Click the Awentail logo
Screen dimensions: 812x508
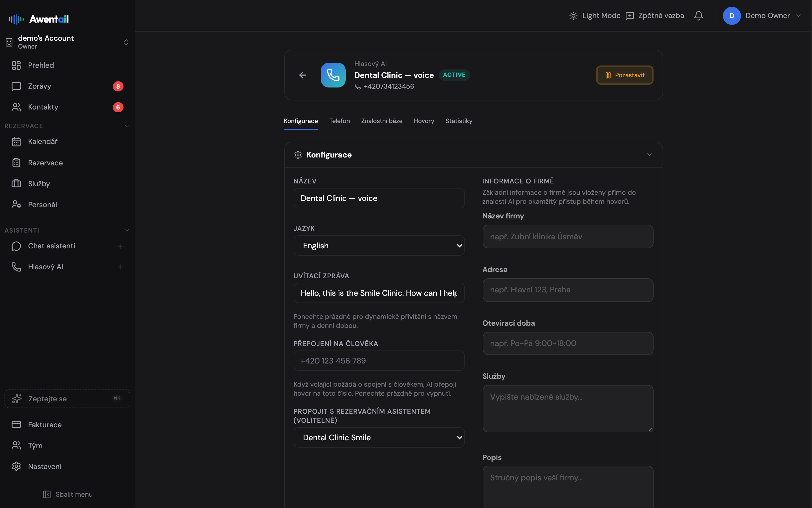click(x=39, y=19)
